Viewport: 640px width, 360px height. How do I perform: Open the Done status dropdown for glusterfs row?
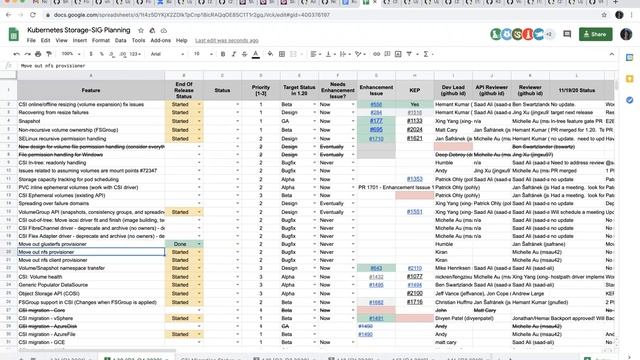coord(199,244)
